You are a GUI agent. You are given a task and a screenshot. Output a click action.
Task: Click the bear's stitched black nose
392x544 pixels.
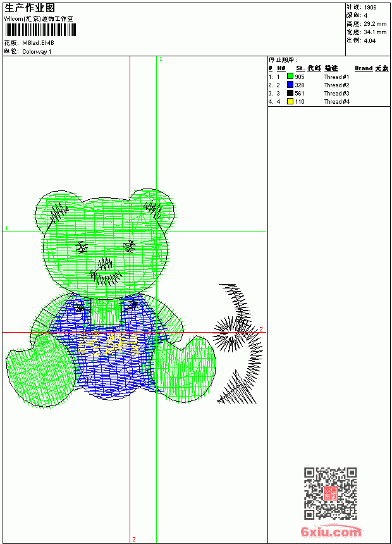click(105, 264)
